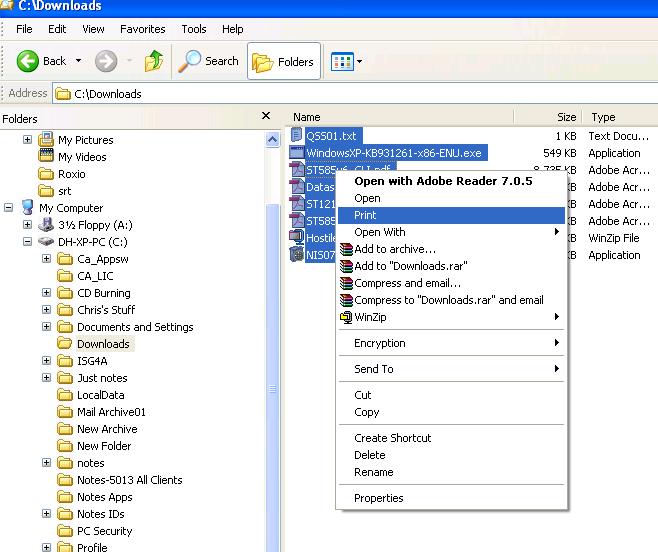658x552 pixels.
Task: Expand the 3½ Floppy (A:) node
Action: click(27, 225)
